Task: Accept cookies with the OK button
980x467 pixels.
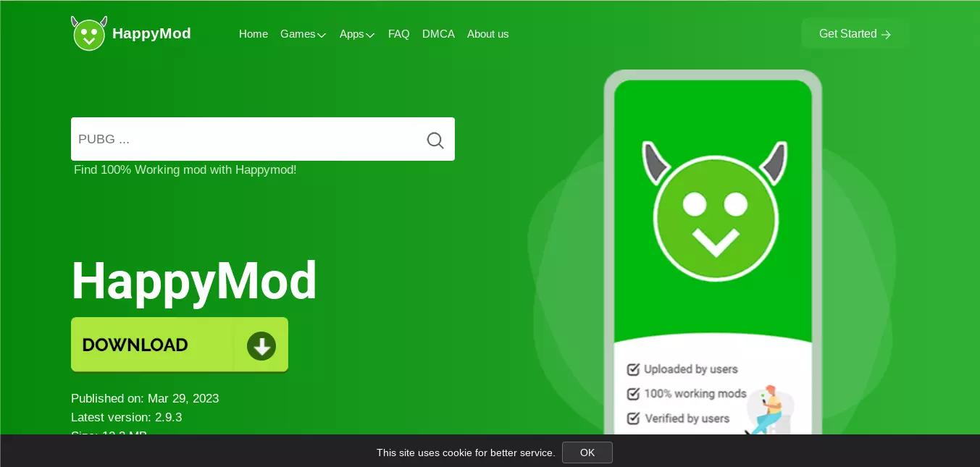Action: click(587, 453)
